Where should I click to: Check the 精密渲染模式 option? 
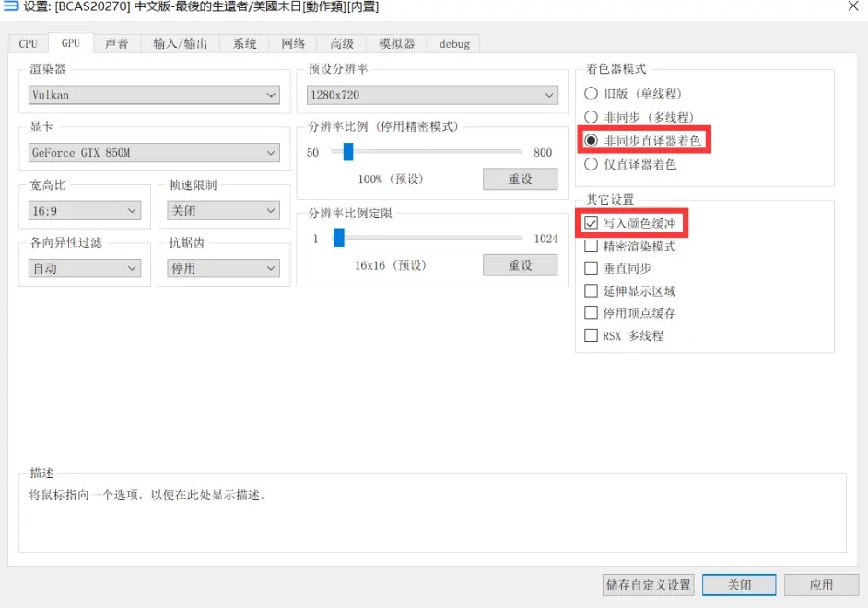coord(589,245)
